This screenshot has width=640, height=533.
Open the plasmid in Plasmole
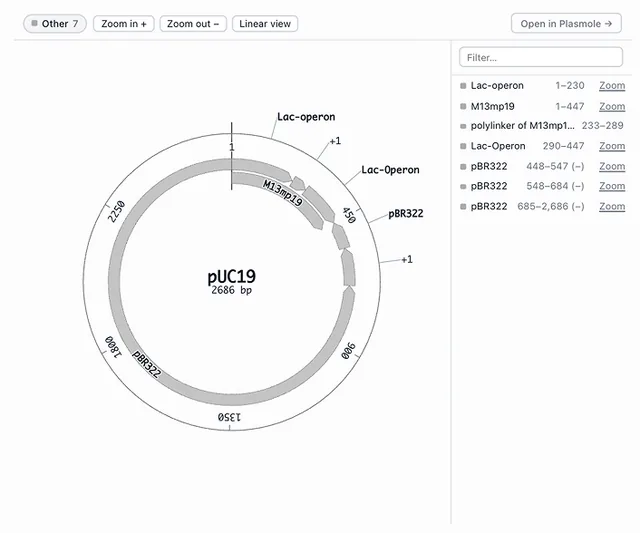pyautogui.click(x=566, y=24)
